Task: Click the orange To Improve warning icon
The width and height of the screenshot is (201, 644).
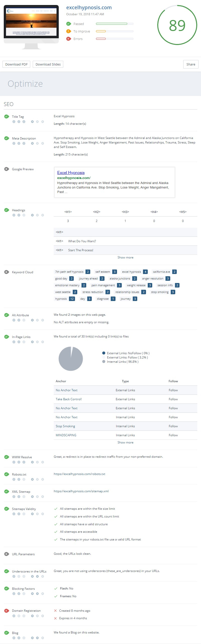Action: coord(68,31)
